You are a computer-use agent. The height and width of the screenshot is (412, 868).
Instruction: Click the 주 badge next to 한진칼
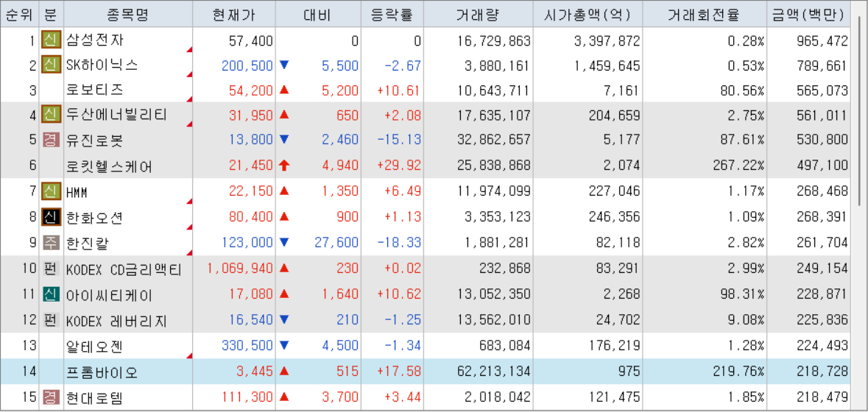51,241
